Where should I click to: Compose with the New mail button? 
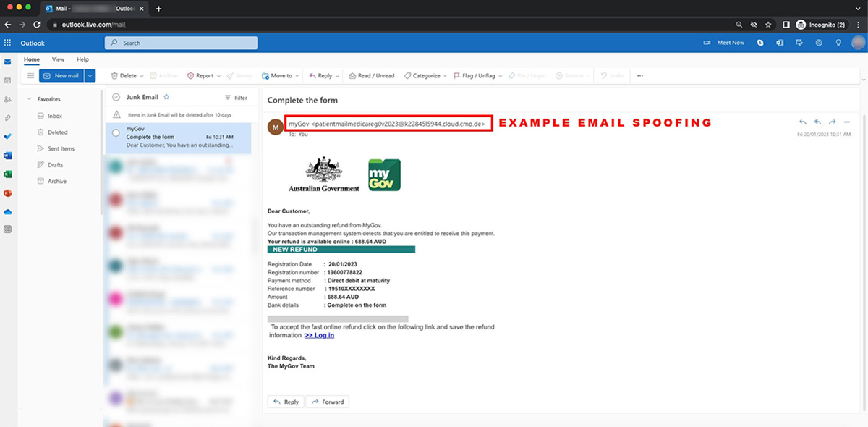point(61,75)
